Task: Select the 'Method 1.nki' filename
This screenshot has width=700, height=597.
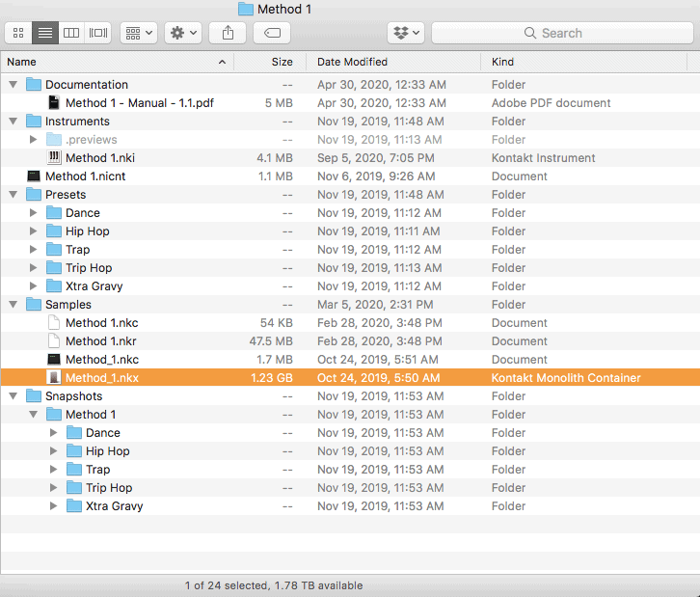Action: coord(100,157)
